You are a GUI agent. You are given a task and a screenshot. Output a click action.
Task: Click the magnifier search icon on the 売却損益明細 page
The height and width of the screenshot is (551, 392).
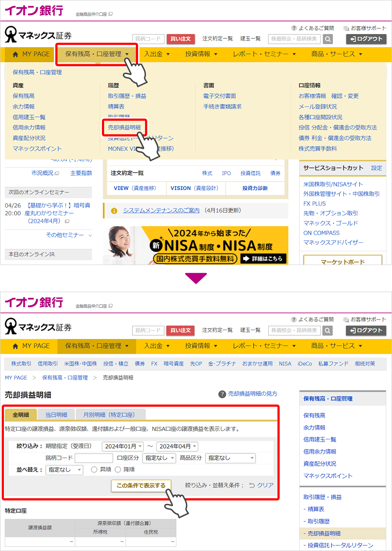point(328,330)
